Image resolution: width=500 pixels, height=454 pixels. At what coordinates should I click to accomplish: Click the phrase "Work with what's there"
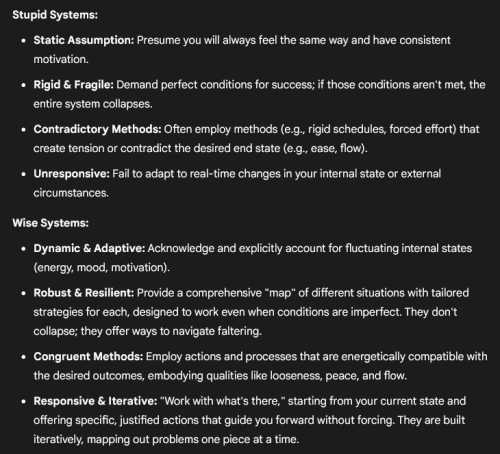click(222, 401)
